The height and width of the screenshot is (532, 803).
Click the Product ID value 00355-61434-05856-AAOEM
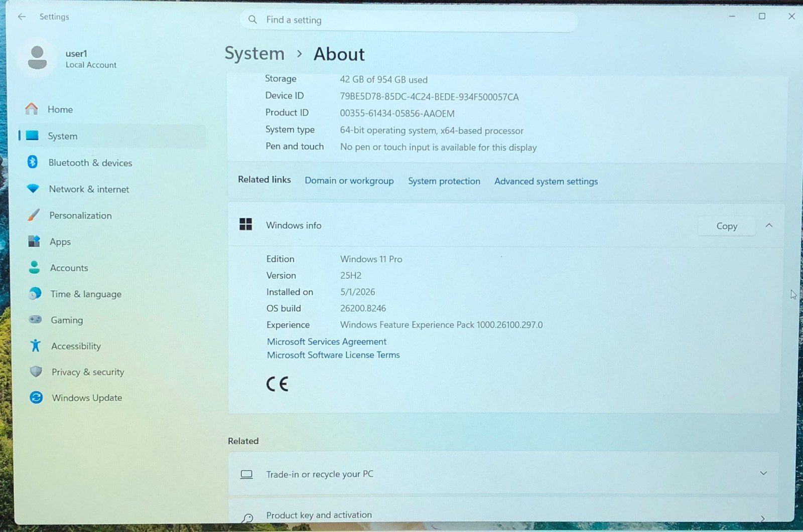[397, 113]
